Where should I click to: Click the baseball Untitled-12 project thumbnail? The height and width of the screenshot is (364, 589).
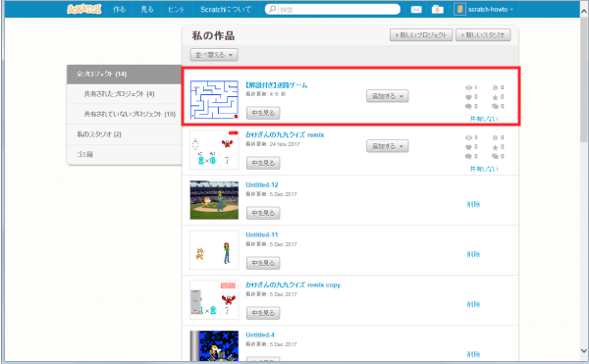click(x=214, y=200)
